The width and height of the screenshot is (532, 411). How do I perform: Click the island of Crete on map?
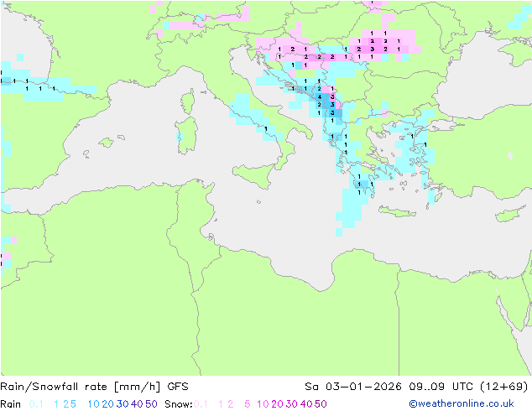click(397, 211)
